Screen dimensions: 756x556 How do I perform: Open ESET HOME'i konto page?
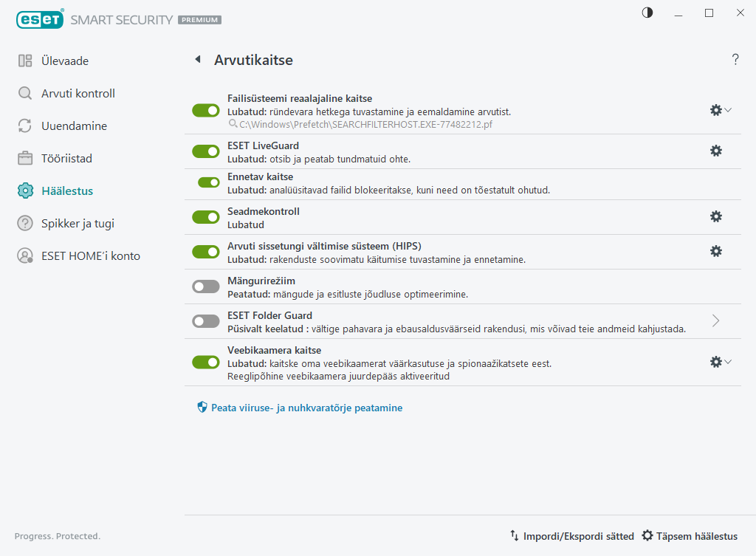pyautogui.click(x=90, y=256)
